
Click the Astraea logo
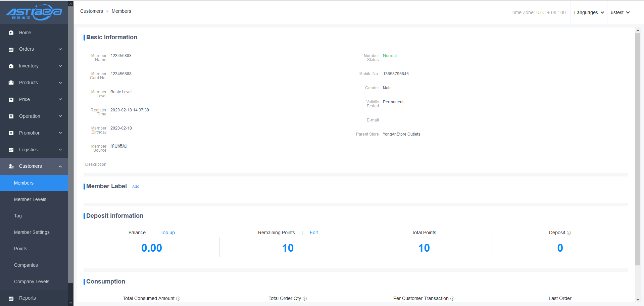coord(34,12)
